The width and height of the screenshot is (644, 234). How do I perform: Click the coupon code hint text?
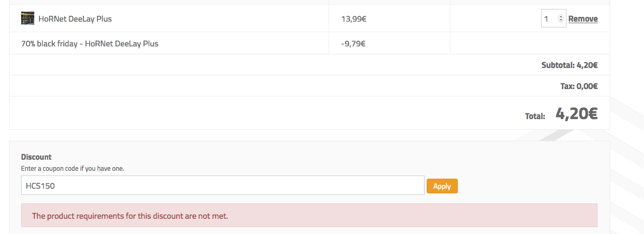click(72, 169)
